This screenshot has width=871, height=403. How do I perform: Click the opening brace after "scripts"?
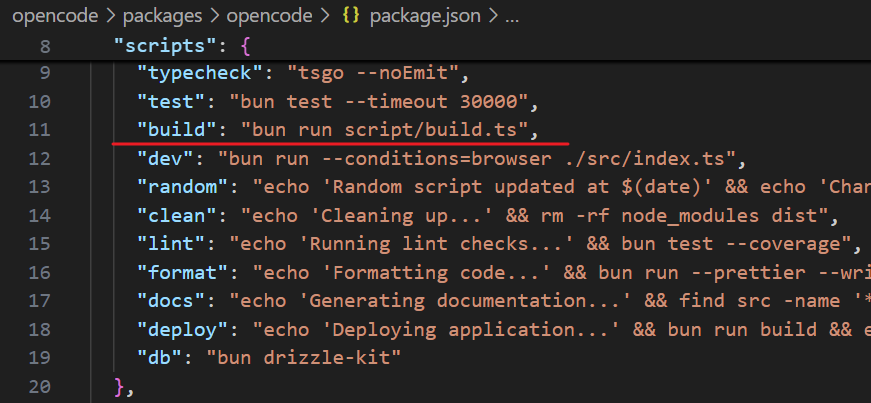pos(247,46)
